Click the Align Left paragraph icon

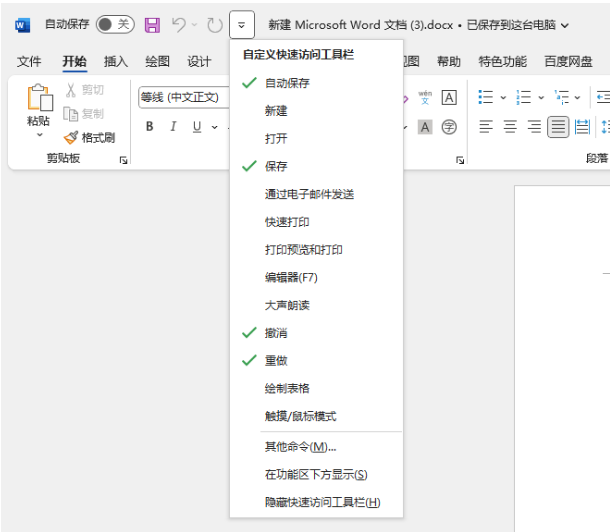point(486,127)
